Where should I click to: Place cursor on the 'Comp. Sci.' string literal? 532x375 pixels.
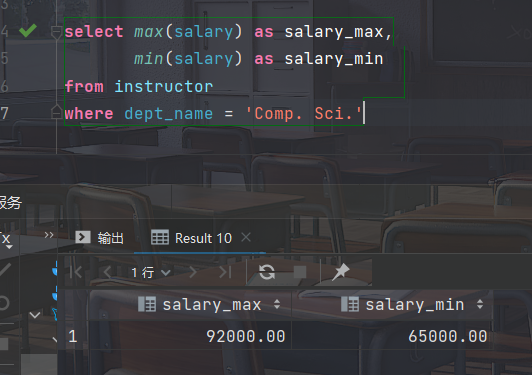[x=304, y=113]
